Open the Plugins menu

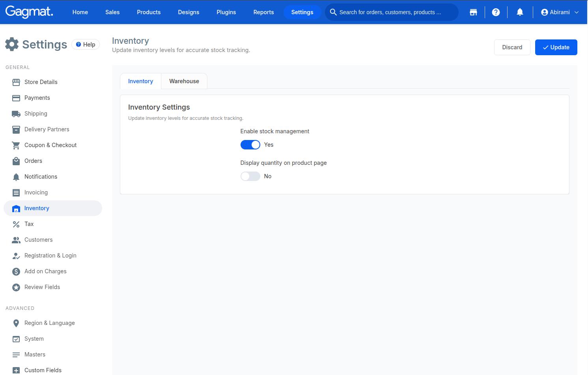(226, 12)
